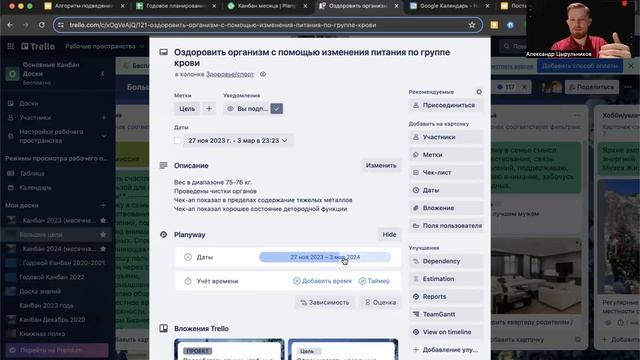Open the Estimation power-up
The height and width of the screenshot is (360, 640).
pyautogui.click(x=446, y=279)
